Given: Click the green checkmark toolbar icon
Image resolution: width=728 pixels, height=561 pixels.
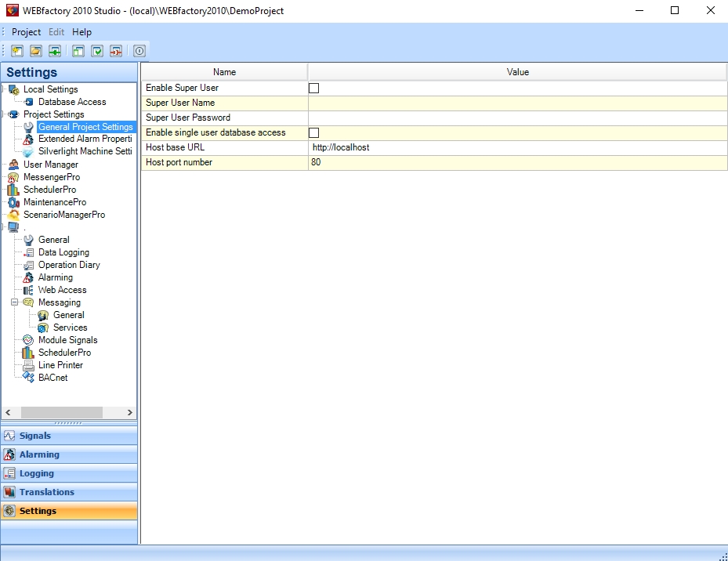Looking at the screenshot, I should [x=97, y=51].
